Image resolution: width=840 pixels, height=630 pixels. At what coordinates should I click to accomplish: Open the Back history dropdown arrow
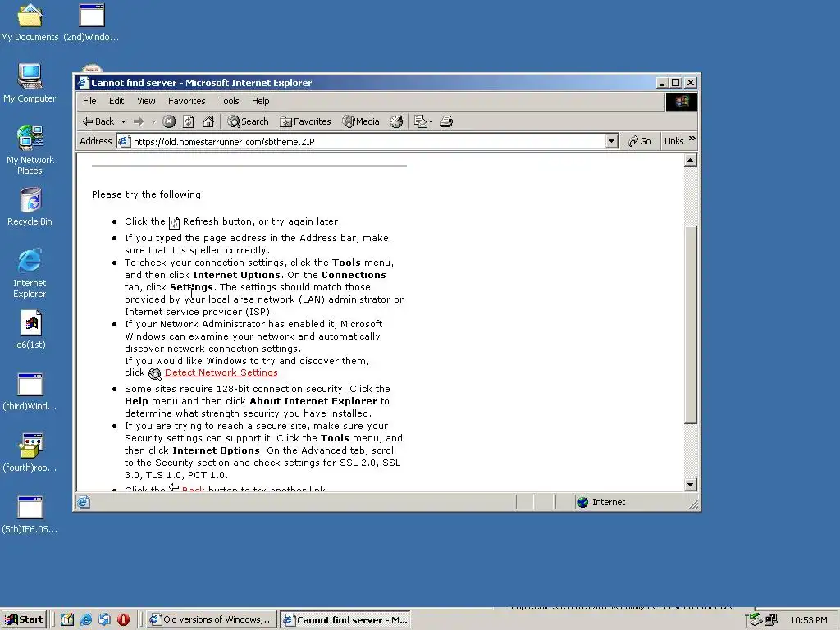pyautogui.click(x=123, y=121)
